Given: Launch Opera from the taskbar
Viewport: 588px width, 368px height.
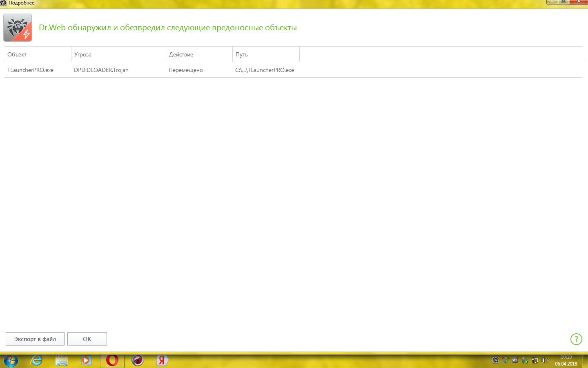Looking at the screenshot, I should pyautogui.click(x=112, y=360).
